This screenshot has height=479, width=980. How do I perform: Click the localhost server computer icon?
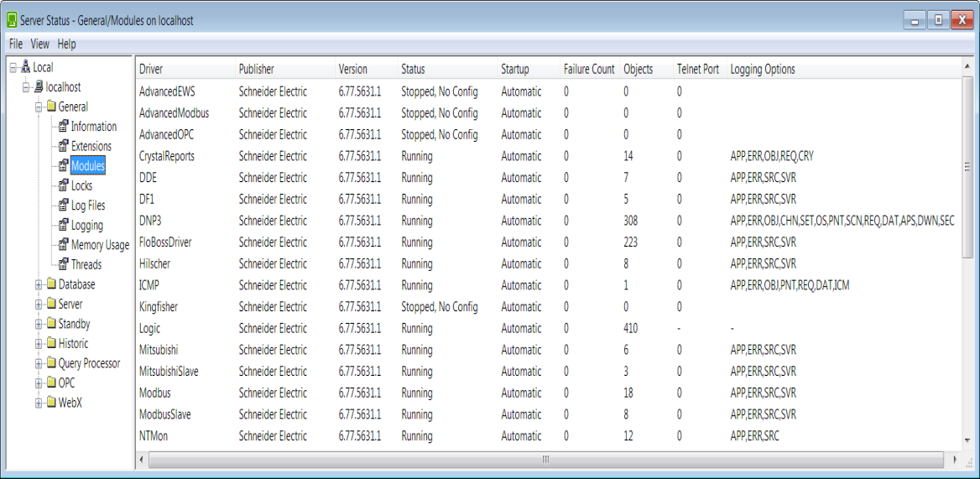coord(38,86)
